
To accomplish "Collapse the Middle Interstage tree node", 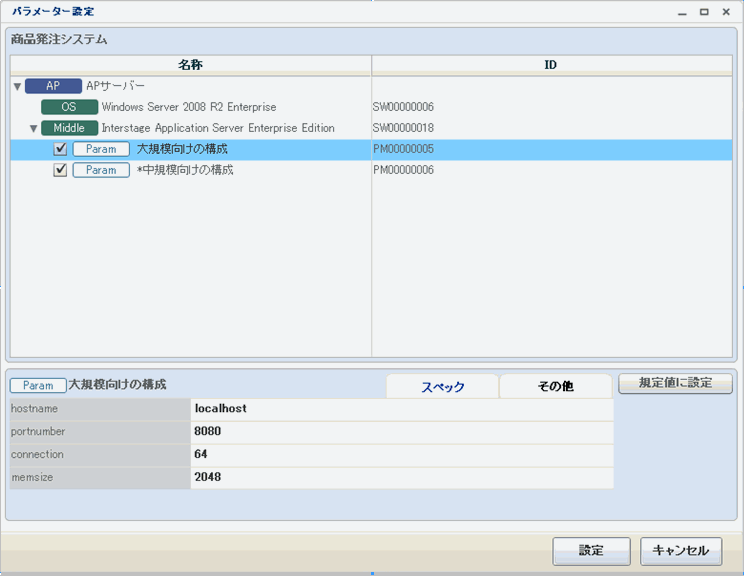I will click(x=33, y=129).
